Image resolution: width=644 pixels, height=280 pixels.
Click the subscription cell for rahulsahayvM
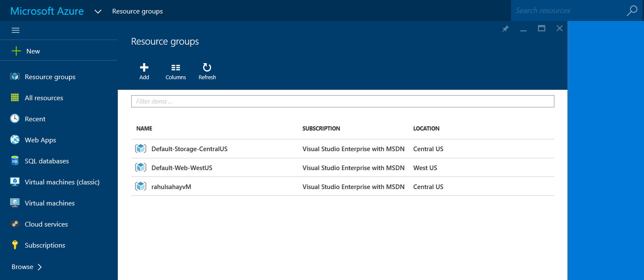(x=353, y=187)
